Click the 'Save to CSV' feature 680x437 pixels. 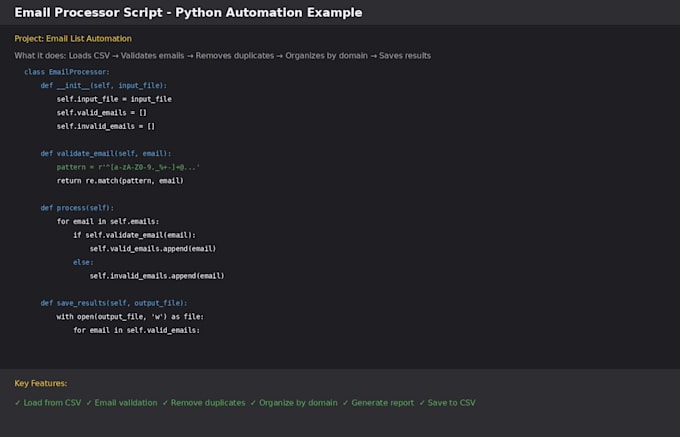click(x=447, y=403)
